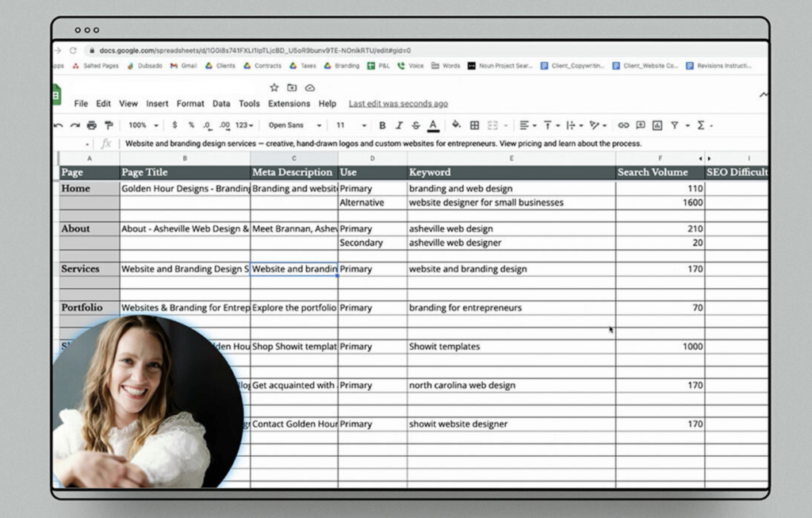
Task: Open the Voice bookmark
Action: pyautogui.click(x=410, y=66)
